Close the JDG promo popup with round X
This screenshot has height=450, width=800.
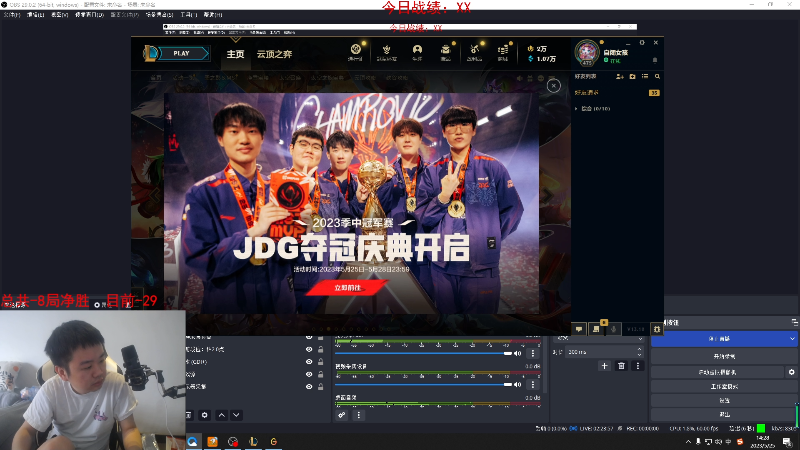pos(554,86)
